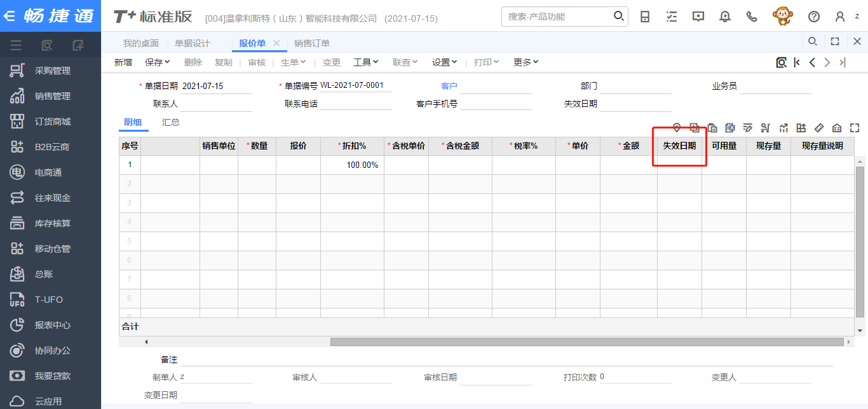This screenshot has width=868, height=409.
Task: Click the ruler icon above the grid
Action: pyautogui.click(x=819, y=128)
